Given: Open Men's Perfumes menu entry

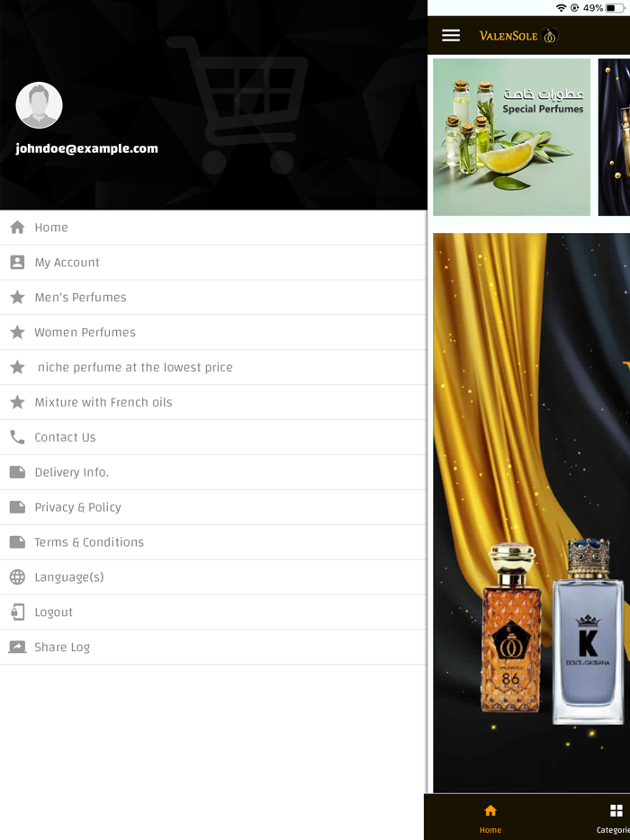Looking at the screenshot, I should [213, 298].
